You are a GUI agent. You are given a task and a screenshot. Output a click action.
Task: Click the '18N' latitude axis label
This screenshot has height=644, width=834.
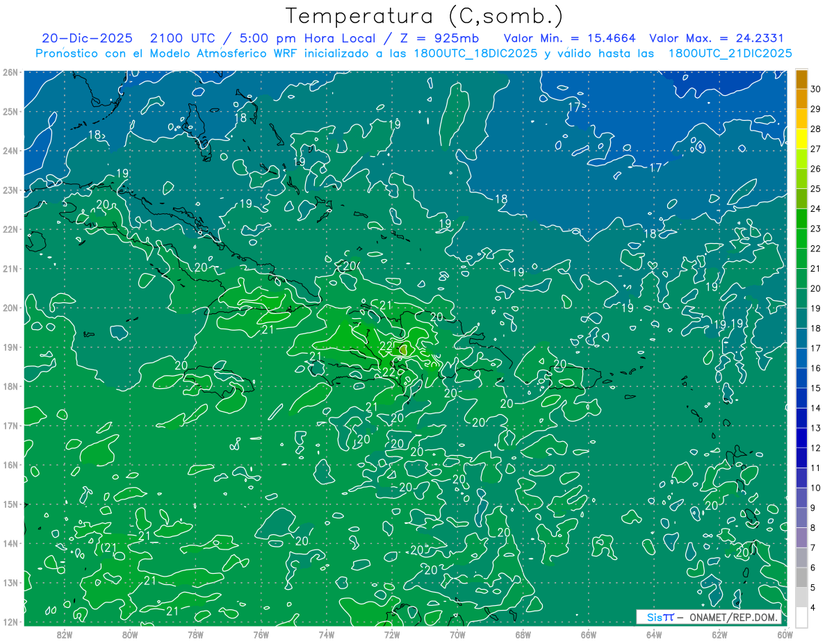(10, 386)
